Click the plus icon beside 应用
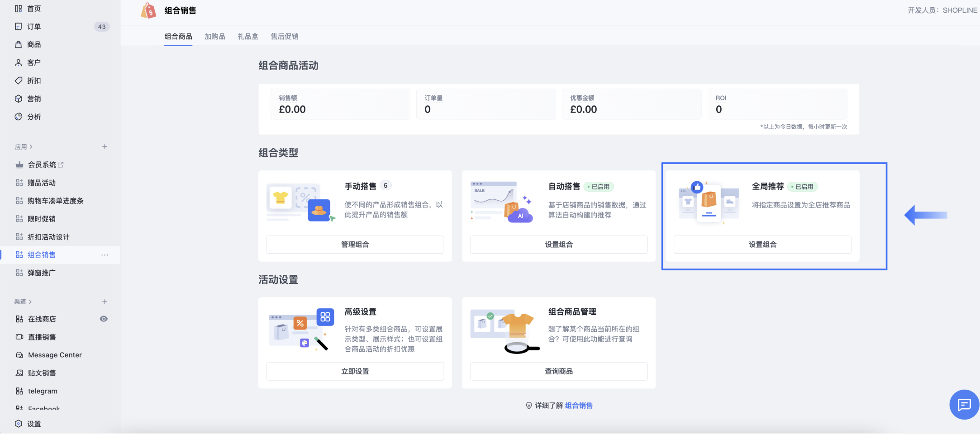980x434 pixels. [x=105, y=146]
